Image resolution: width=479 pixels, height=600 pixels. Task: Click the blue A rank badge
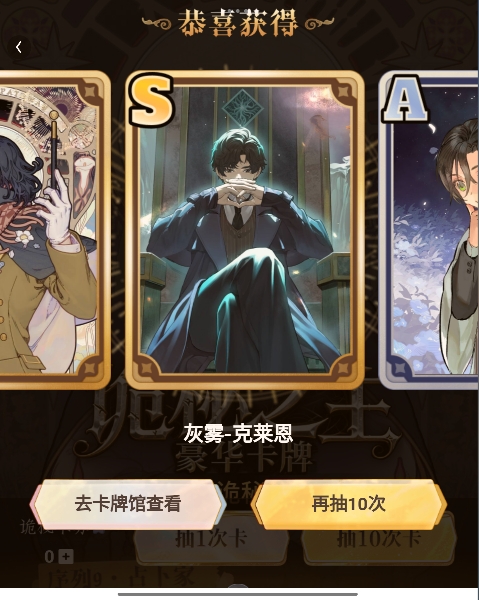(x=405, y=99)
